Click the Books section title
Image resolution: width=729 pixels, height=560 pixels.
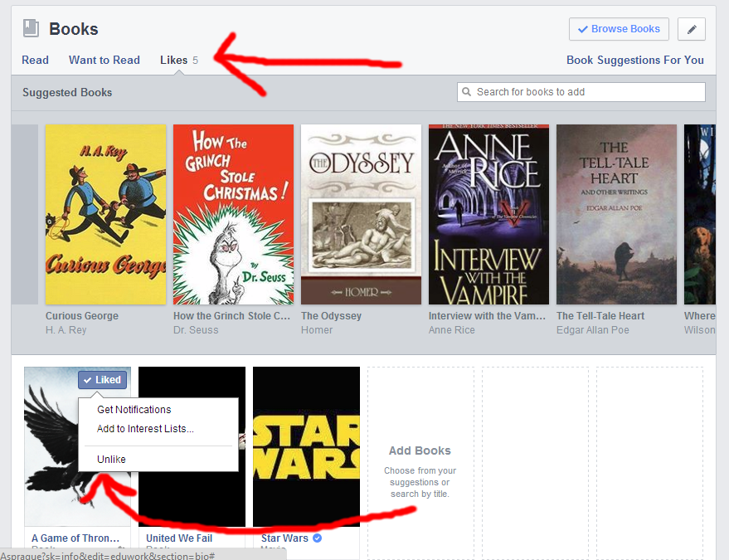pos(74,29)
